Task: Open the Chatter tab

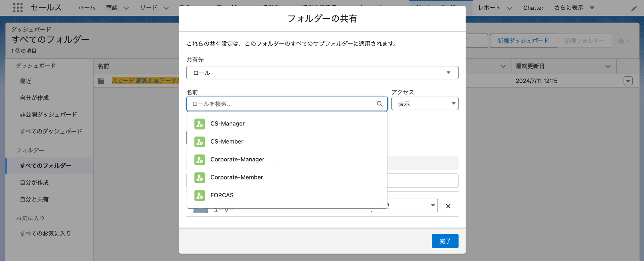Action: point(533,8)
